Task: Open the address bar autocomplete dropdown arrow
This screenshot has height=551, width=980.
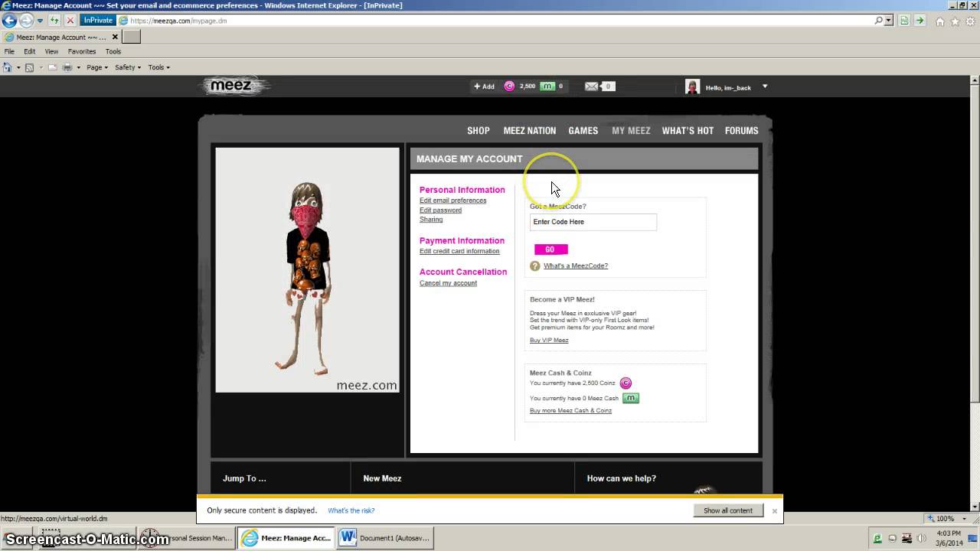Action: (889, 21)
